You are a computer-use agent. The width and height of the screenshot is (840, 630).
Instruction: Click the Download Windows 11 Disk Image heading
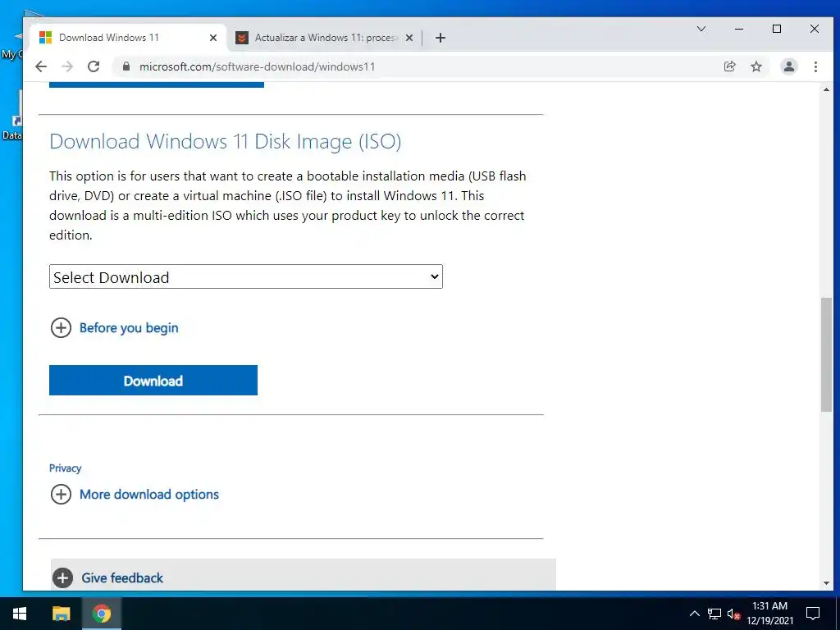pos(225,141)
